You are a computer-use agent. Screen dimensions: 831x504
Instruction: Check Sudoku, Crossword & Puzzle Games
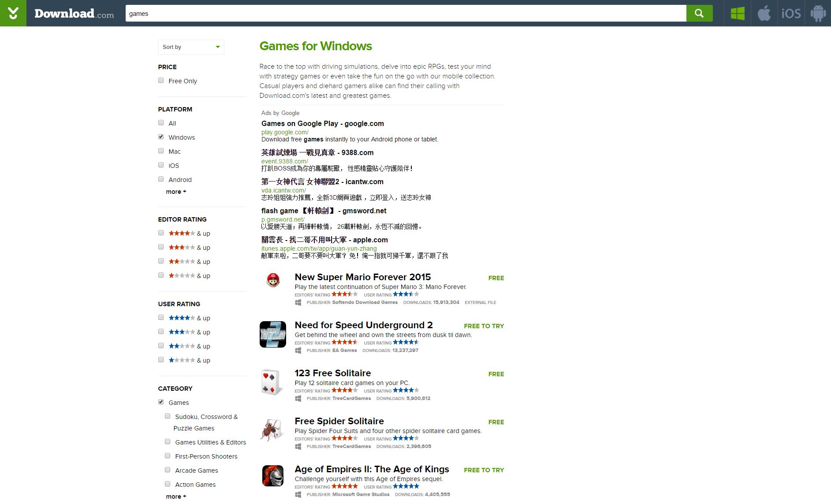pyautogui.click(x=168, y=416)
